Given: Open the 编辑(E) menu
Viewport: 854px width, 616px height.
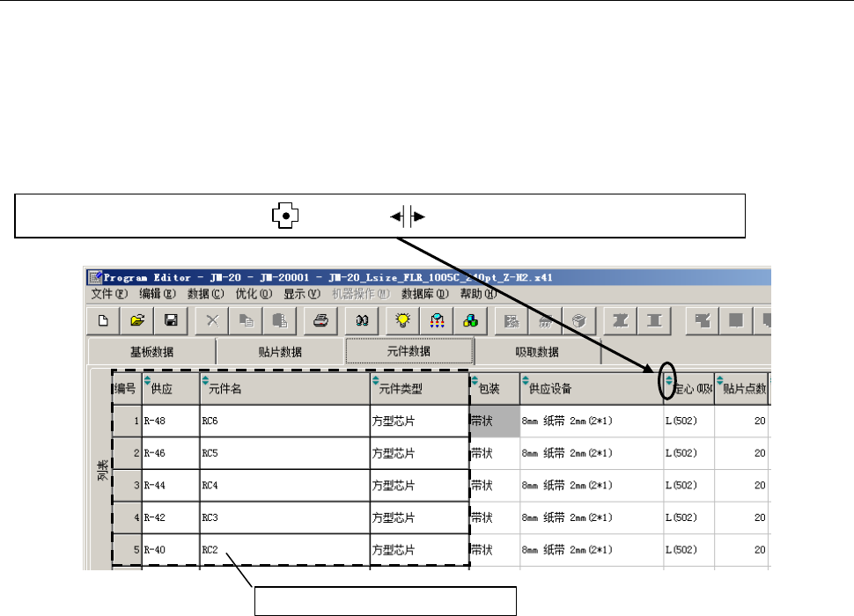Looking at the screenshot, I should click(158, 294).
